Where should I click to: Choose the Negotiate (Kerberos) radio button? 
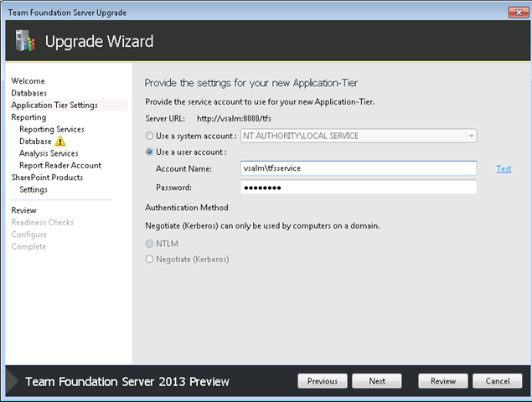[149, 259]
